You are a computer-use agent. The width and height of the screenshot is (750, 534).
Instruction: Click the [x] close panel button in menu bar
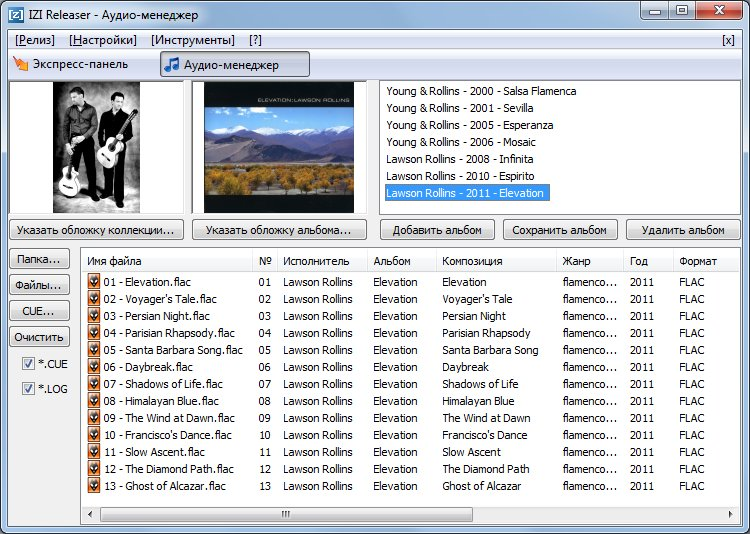[728, 40]
